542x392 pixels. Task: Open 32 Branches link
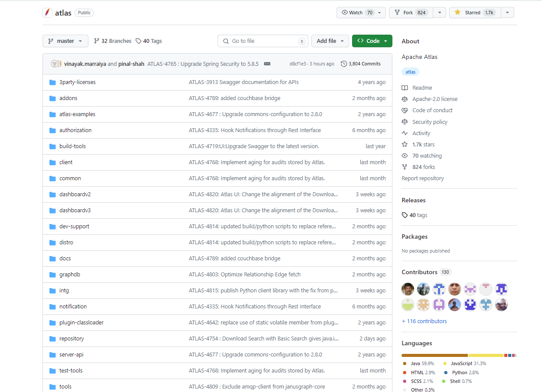(x=112, y=41)
